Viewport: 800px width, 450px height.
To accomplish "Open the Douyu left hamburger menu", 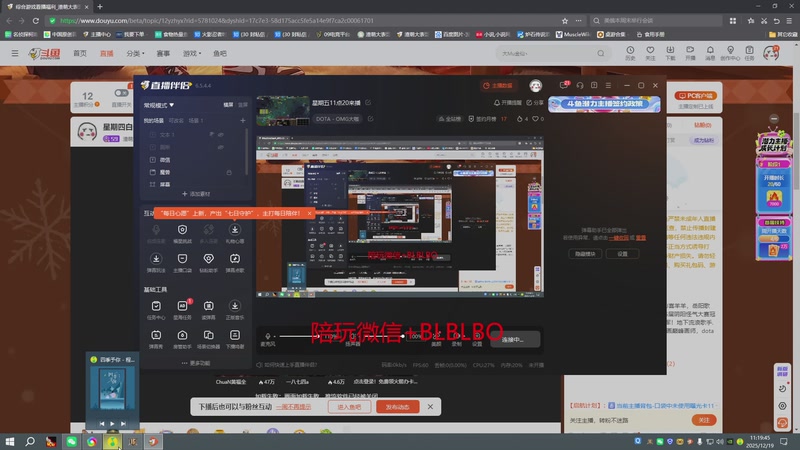I will [x=15, y=53].
